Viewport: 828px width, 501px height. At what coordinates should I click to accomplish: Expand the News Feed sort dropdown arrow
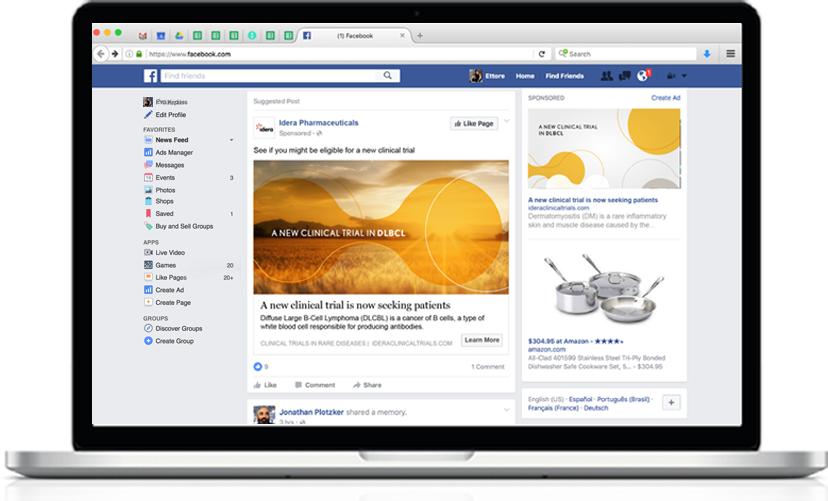point(232,141)
